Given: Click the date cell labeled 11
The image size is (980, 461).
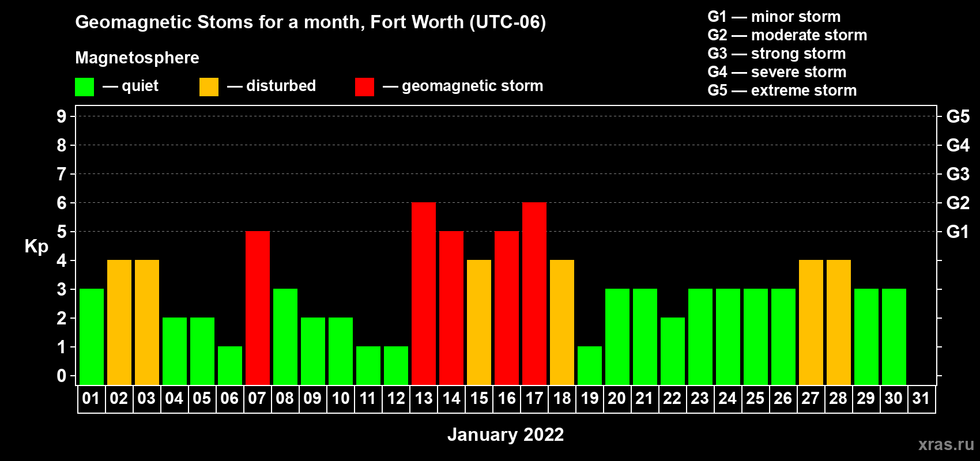Looking at the screenshot, I should tap(368, 399).
